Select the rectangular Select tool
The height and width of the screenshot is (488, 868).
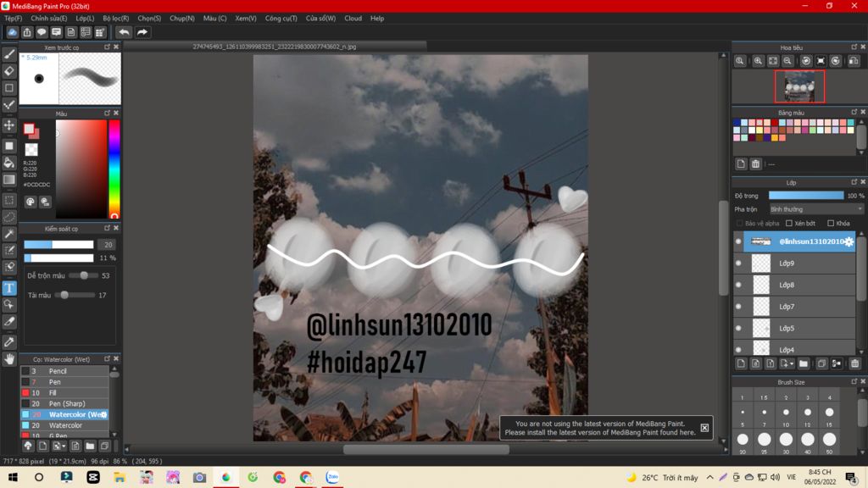(x=9, y=200)
